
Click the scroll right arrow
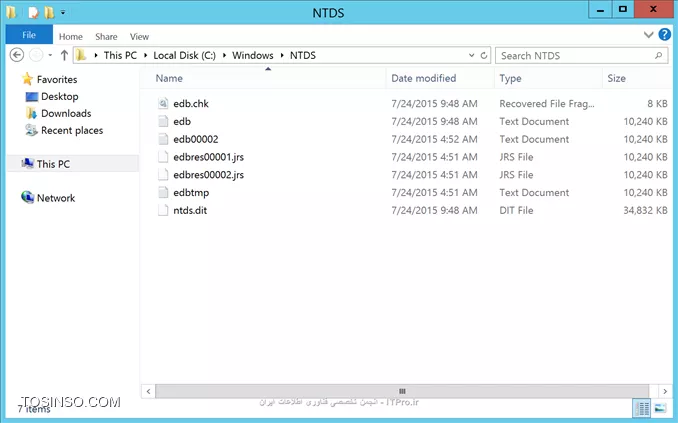665,391
